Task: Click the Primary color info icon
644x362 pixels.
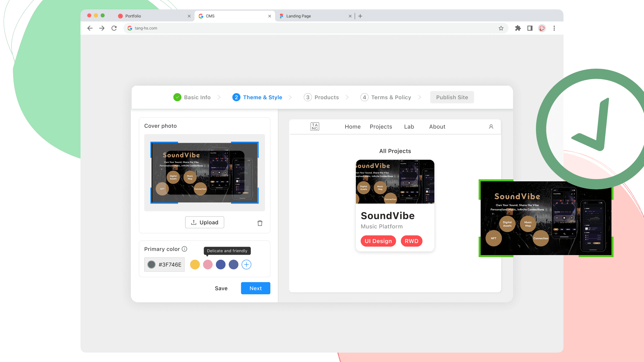Action: click(184, 249)
